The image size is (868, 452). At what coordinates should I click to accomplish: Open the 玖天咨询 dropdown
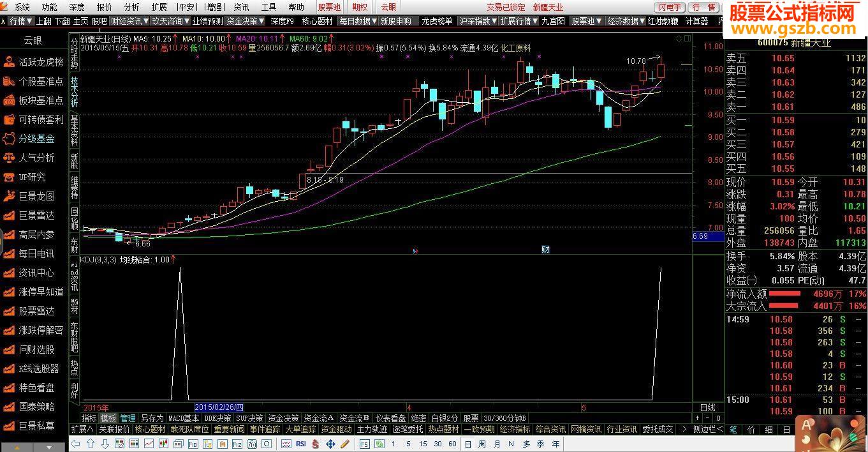169,21
